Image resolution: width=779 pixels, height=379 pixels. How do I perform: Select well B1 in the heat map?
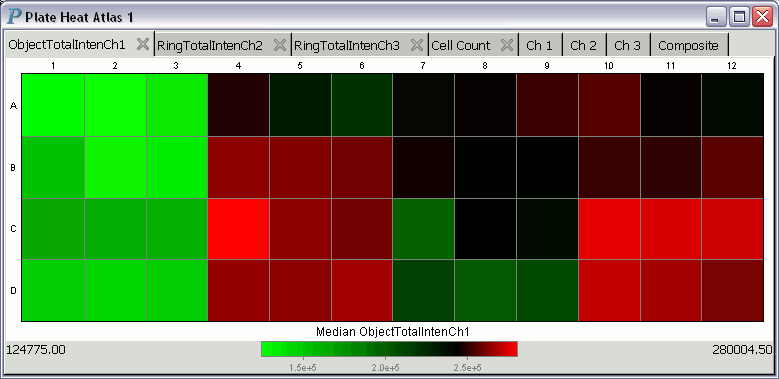53,167
